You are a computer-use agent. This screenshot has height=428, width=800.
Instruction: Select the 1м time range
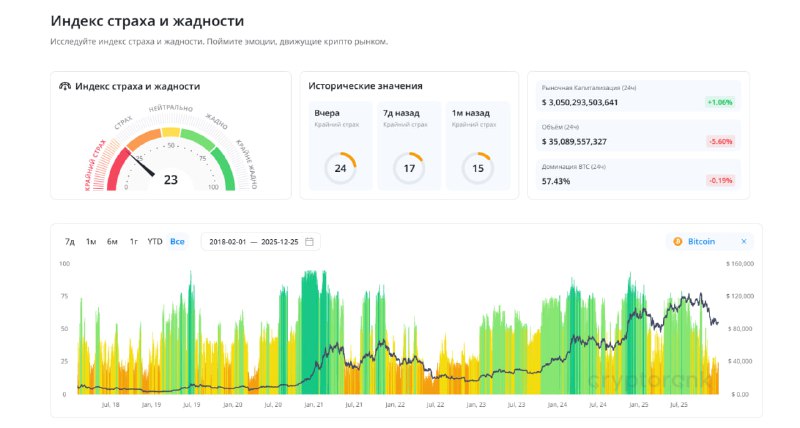(x=91, y=242)
